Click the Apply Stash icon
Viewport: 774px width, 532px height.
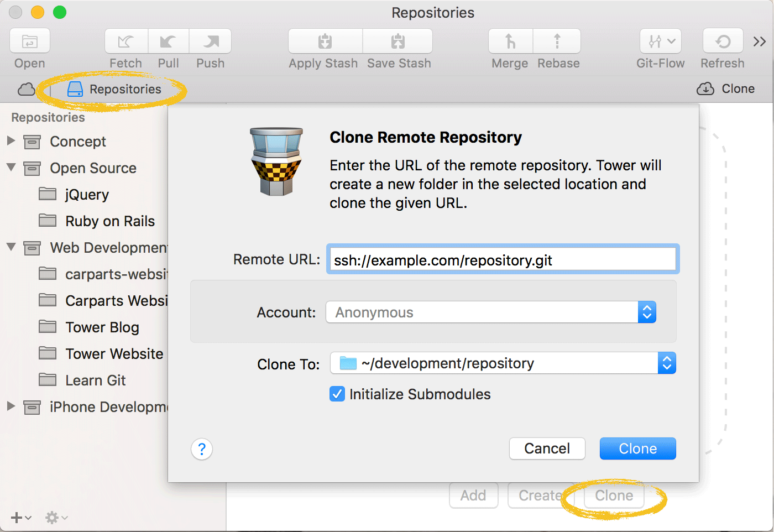point(325,41)
